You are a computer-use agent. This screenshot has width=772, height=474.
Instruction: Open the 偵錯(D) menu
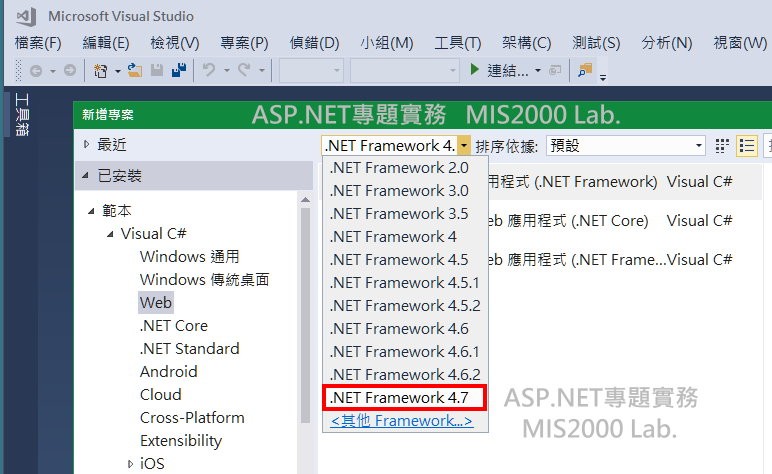[315, 43]
